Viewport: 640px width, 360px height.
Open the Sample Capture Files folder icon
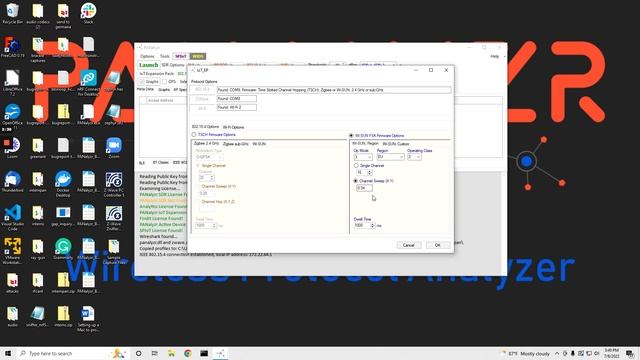(114, 251)
